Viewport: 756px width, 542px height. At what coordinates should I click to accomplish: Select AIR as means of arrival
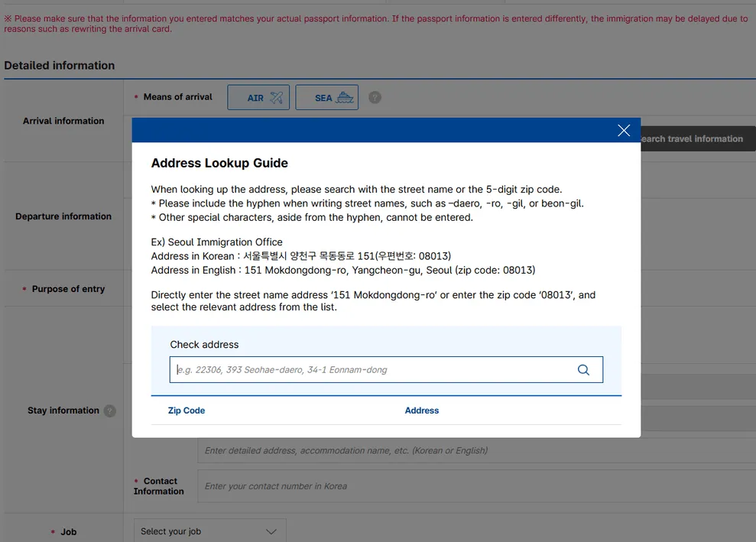coord(258,97)
